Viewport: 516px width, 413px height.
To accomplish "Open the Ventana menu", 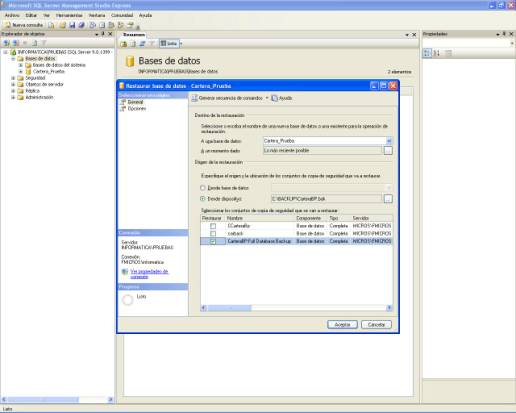I will (x=97, y=15).
